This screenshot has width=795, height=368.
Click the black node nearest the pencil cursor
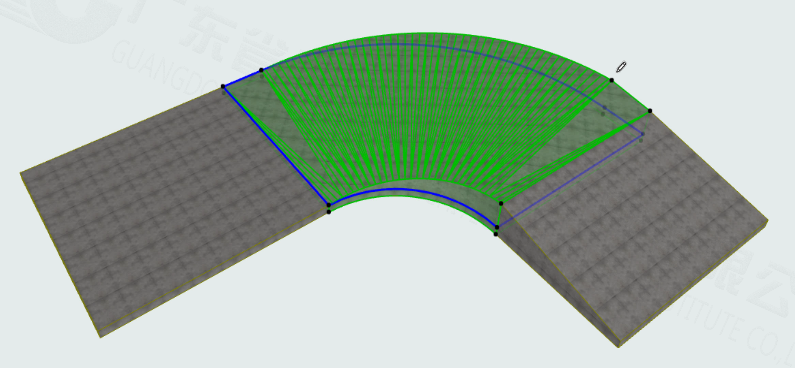point(611,80)
